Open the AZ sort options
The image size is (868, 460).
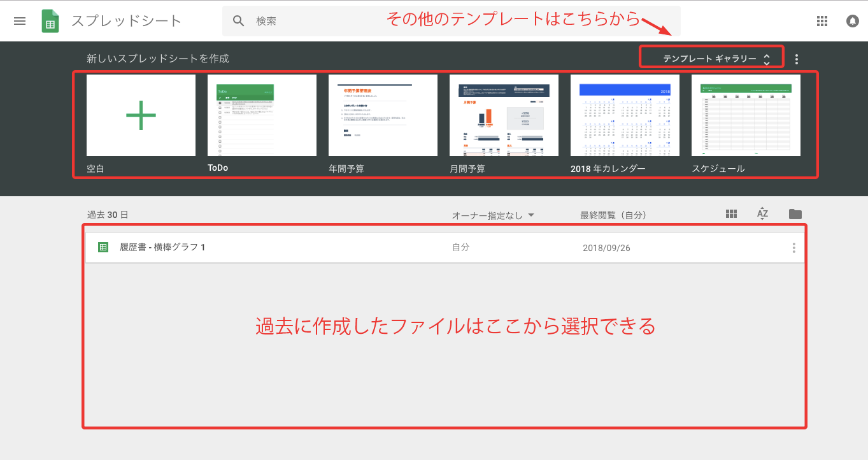click(762, 214)
